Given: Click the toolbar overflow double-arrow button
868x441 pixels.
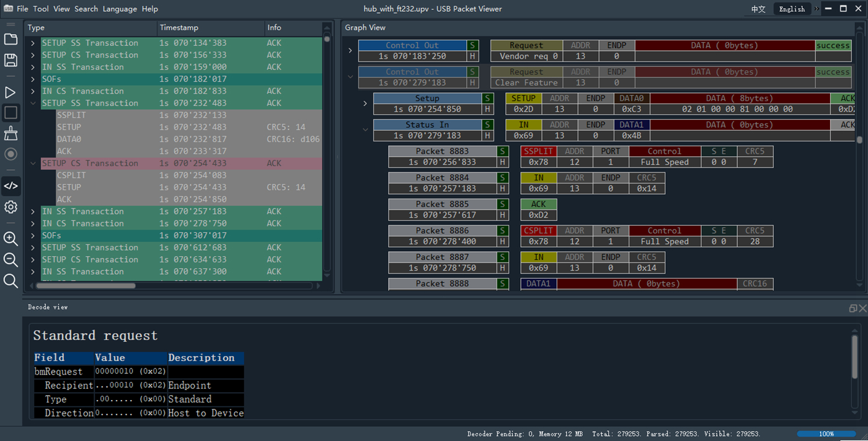Looking at the screenshot, I should click(x=817, y=9).
